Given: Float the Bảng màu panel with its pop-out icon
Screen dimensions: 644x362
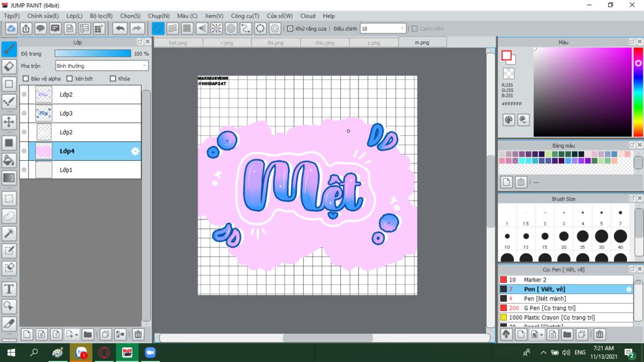Looking at the screenshot, I should tap(632, 145).
